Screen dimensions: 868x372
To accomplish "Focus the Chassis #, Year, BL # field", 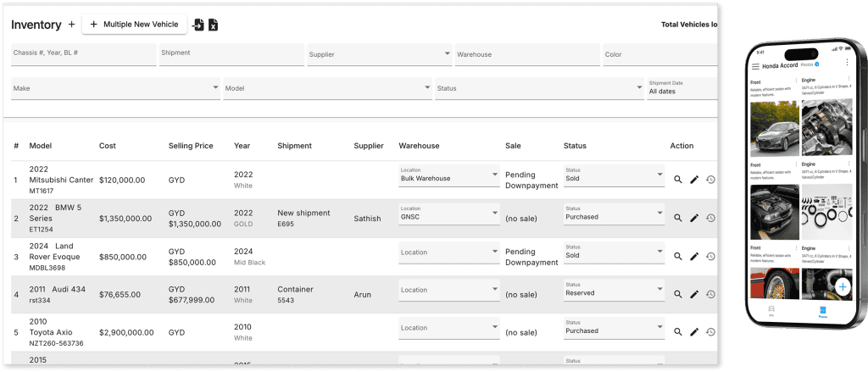I will coord(84,55).
